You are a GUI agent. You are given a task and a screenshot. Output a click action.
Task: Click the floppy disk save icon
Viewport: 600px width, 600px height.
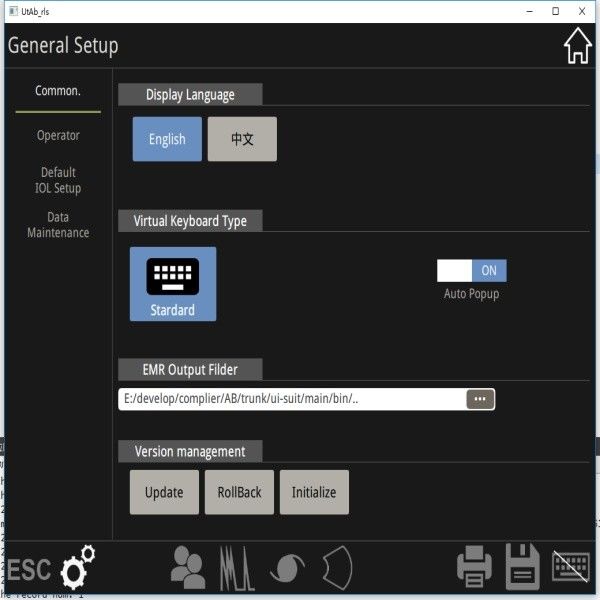click(x=522, y=567)
